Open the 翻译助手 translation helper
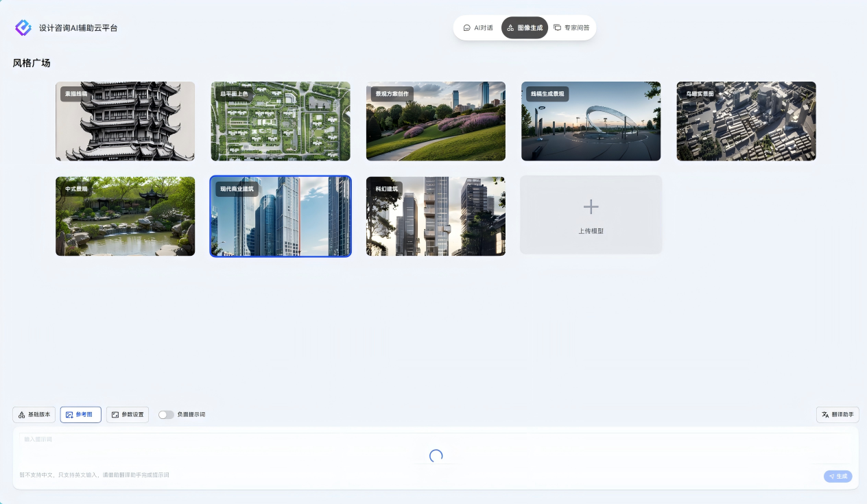Viewport: 867px width, 504px height. [838, 415]
